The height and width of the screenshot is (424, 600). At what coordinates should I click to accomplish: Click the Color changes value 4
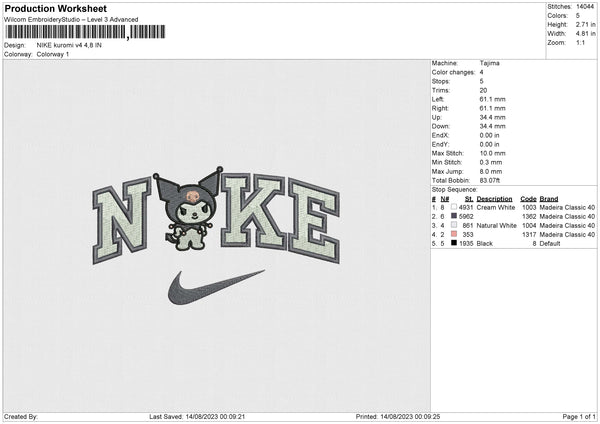(x=481, y=72)
